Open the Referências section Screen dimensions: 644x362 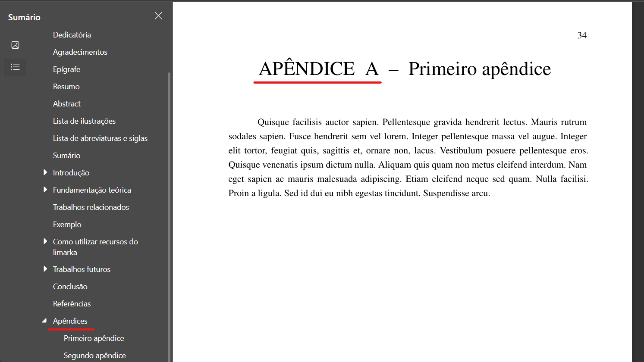coord(72,303)
